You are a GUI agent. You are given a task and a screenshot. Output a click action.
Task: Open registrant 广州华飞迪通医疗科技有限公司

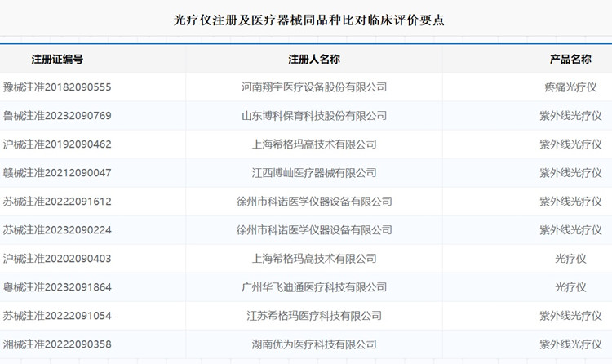point(314,287)
